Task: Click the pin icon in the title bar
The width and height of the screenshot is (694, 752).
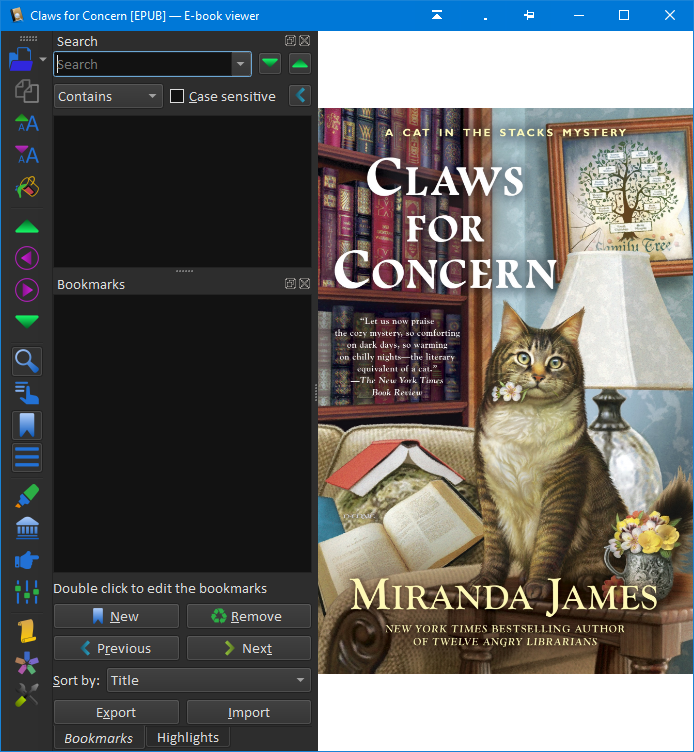Action: tap(529, 15)
